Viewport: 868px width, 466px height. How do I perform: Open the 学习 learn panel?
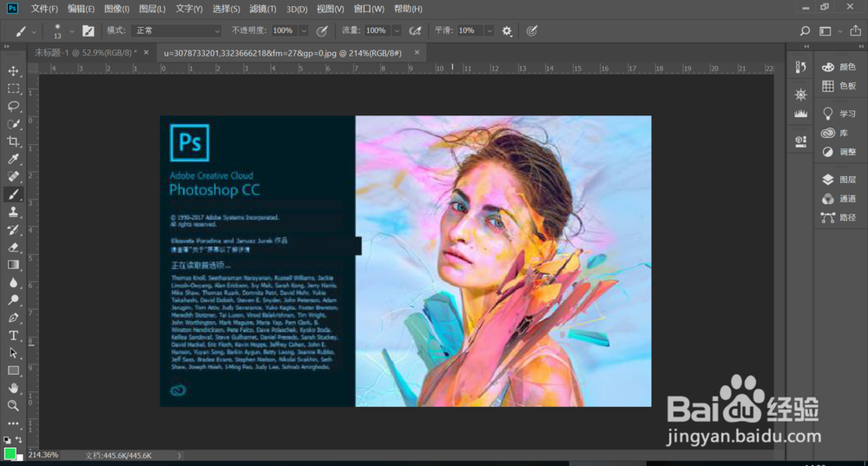point(839,114)
